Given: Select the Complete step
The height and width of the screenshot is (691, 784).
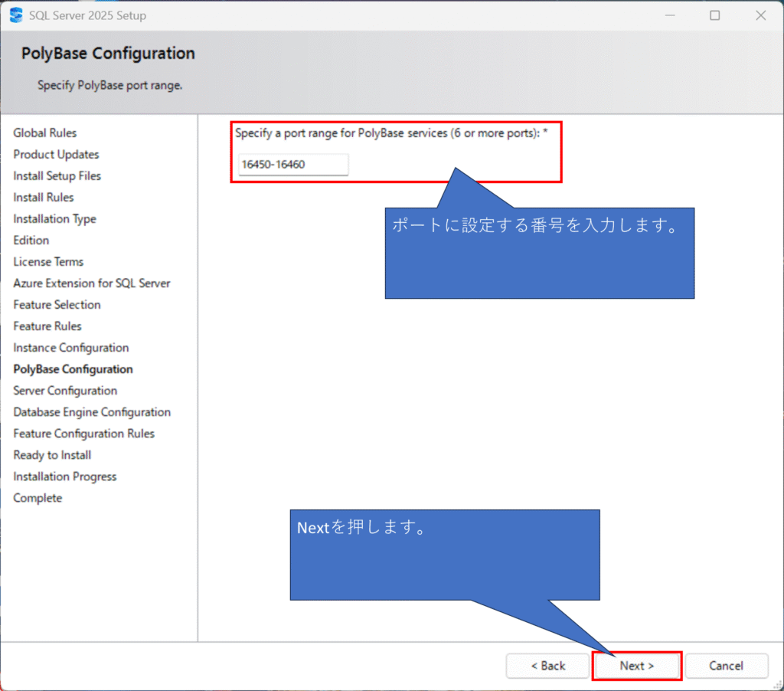Looking at the screenshot, I should tap(38, 499).
